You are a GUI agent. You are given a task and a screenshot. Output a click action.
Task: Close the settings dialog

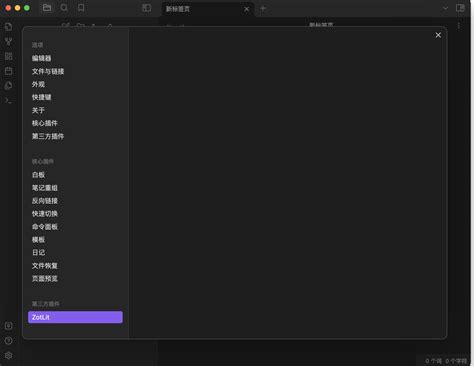[x=438, y=35]
